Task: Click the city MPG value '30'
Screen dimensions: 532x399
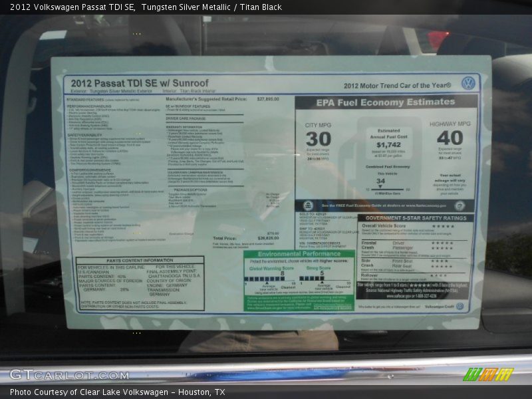Action: pyautogui.click(x=319, y=139)
